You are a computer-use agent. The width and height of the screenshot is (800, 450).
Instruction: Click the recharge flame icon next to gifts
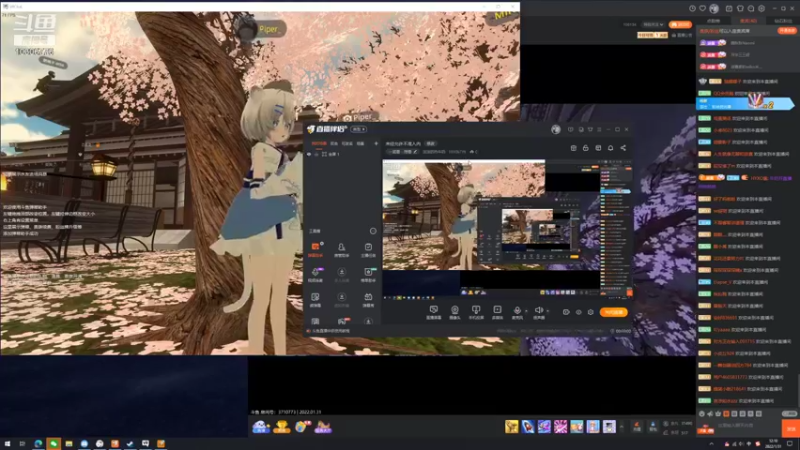tap(637, 426)
